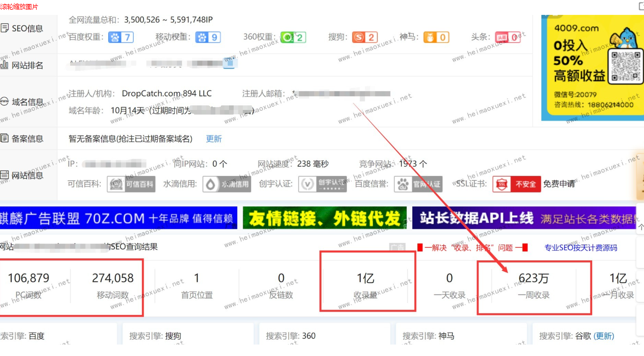The image size is (644, 356).
Task: Open the 专业SEO按天计费源码 link
Action: point(580,248)
